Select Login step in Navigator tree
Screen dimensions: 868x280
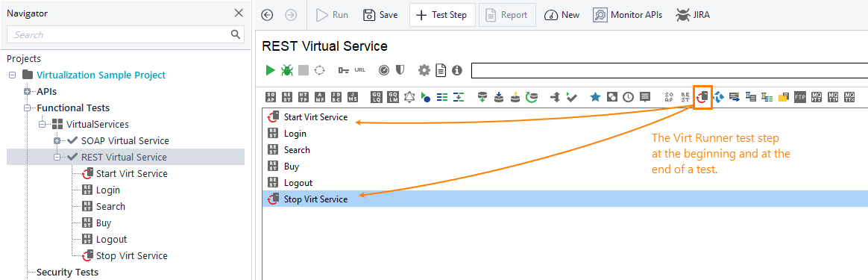(x=108, y=190)
